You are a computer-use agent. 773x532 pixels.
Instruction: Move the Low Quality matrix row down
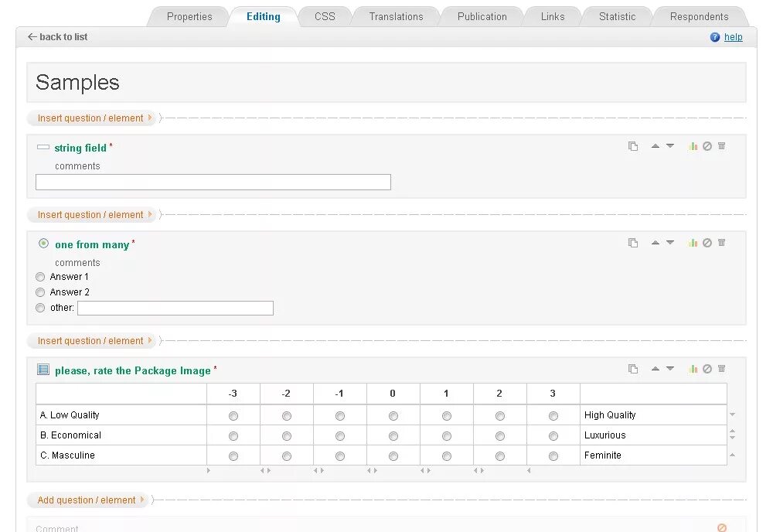(x=733, y=415)
